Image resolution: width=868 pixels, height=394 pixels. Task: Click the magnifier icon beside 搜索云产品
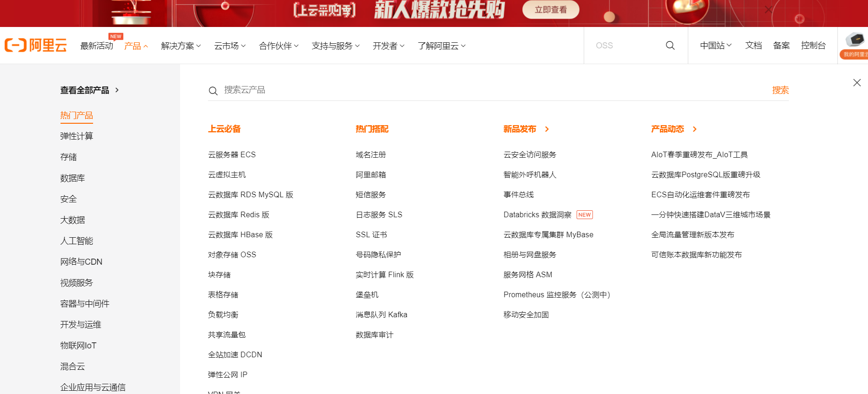click(213, 91)
